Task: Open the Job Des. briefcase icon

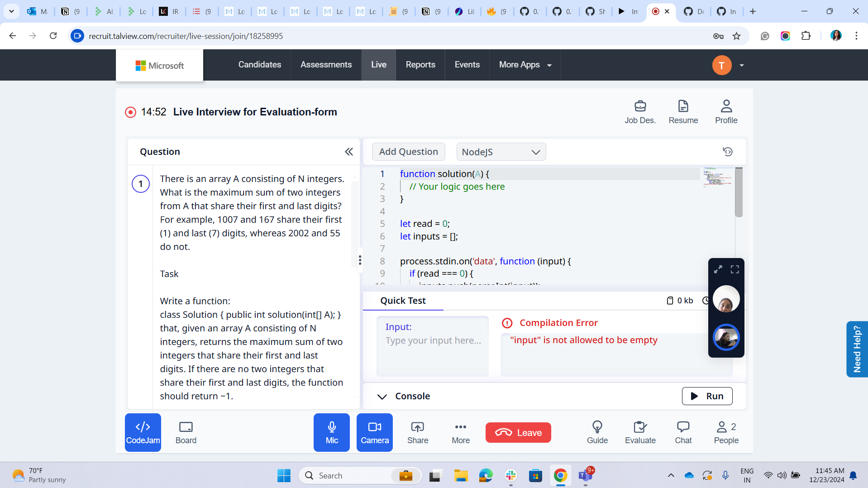Action: click(x=640, y=112)
